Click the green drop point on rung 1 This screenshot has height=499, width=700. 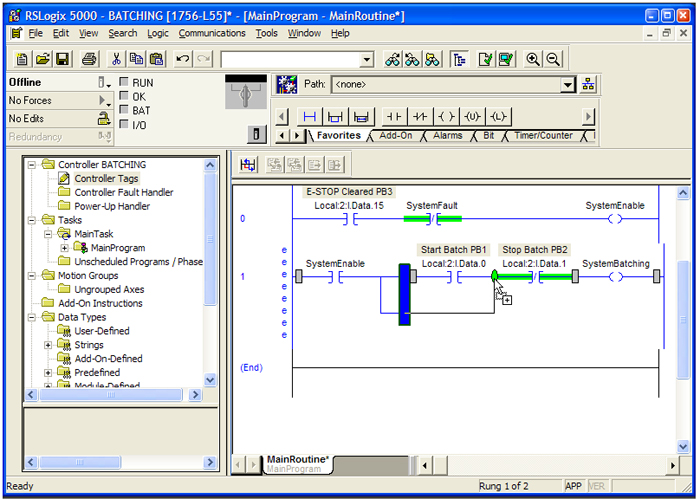click(x=494, y=276)
